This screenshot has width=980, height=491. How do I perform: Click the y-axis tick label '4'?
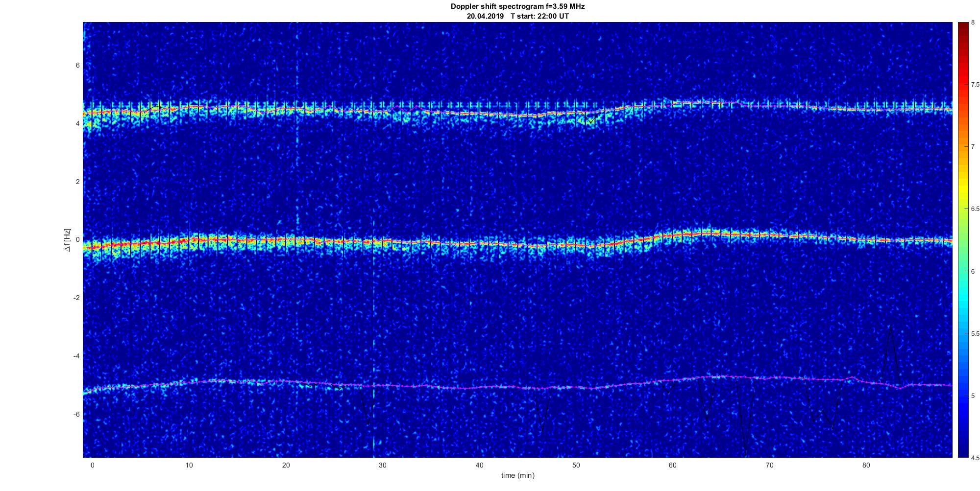tap(77, 123)
